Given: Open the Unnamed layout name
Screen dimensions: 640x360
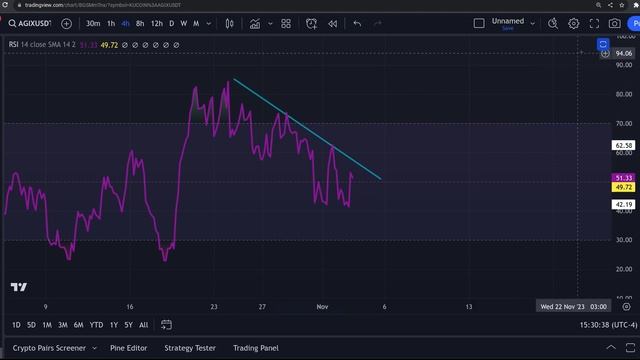Looking at the screenshot, I should coord(508,21).
